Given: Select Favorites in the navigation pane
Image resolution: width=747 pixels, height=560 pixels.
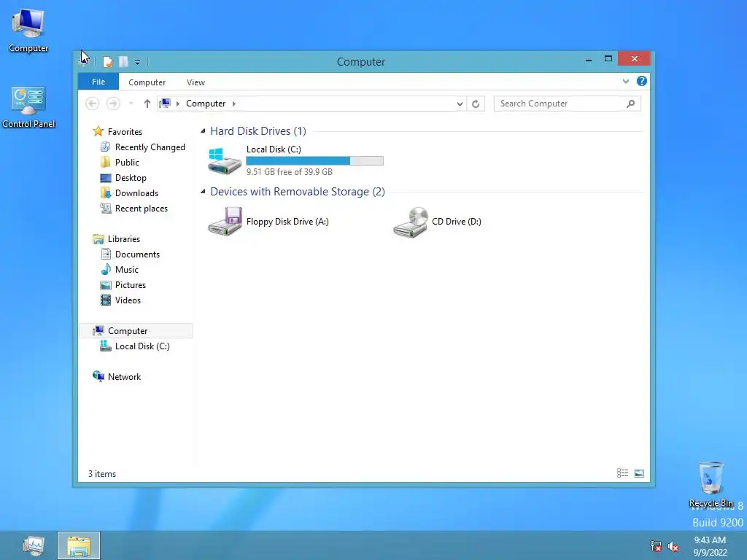Looking at the screenshot, I should [x=125, y=131].
